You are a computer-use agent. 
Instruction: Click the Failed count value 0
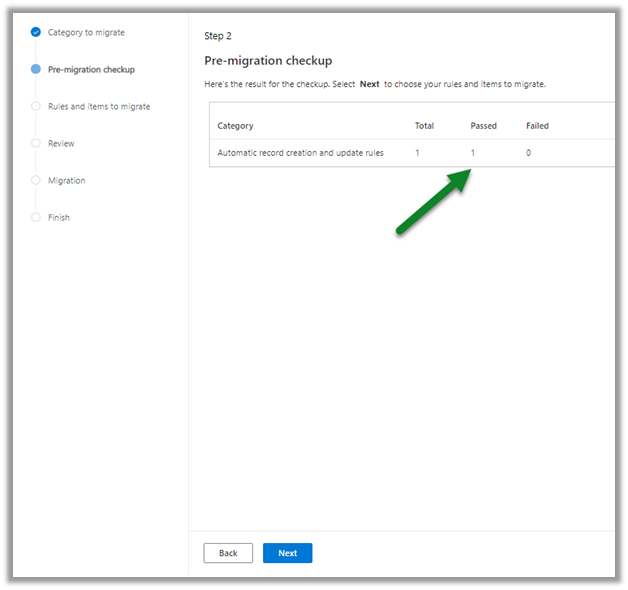(528, 153)
